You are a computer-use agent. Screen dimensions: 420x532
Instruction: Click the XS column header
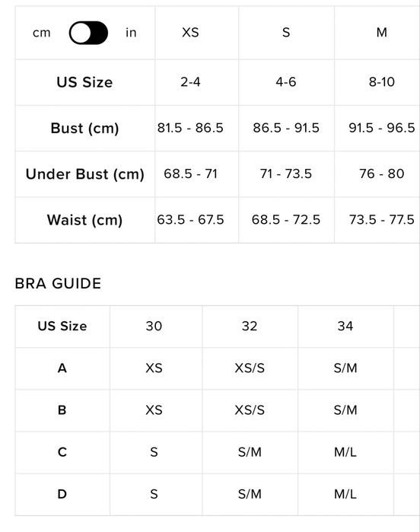[x=190, y=33]
